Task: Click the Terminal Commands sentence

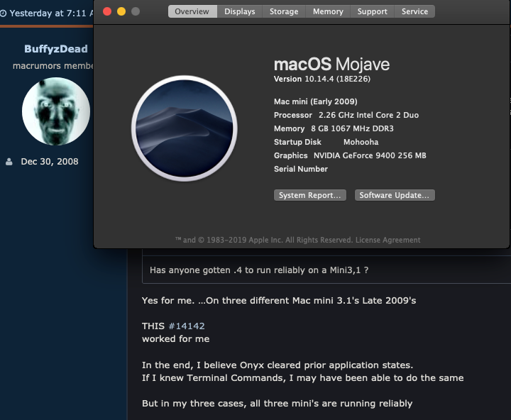Action: (303, 378)
